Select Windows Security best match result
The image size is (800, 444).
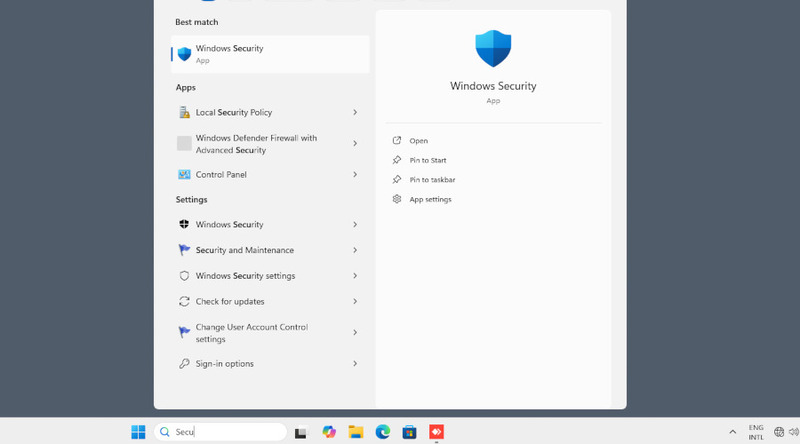tap(270, 54)
